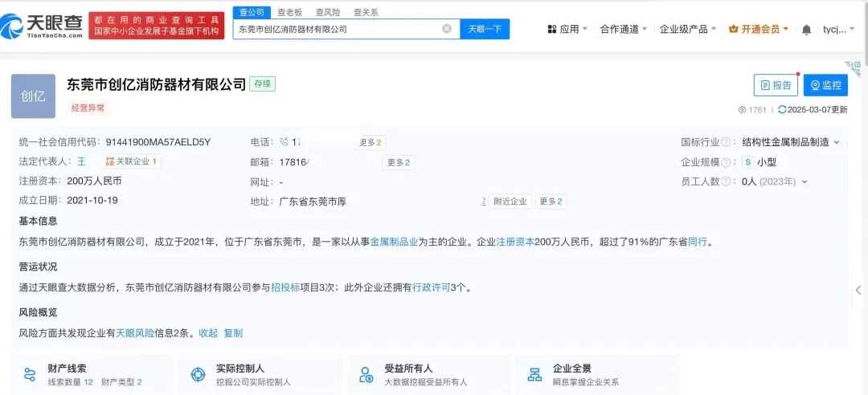Image resolution: width=868 pixels, height=395 pixels.
Task: Click the 企业全景 card title
Action: pos(572,369)
